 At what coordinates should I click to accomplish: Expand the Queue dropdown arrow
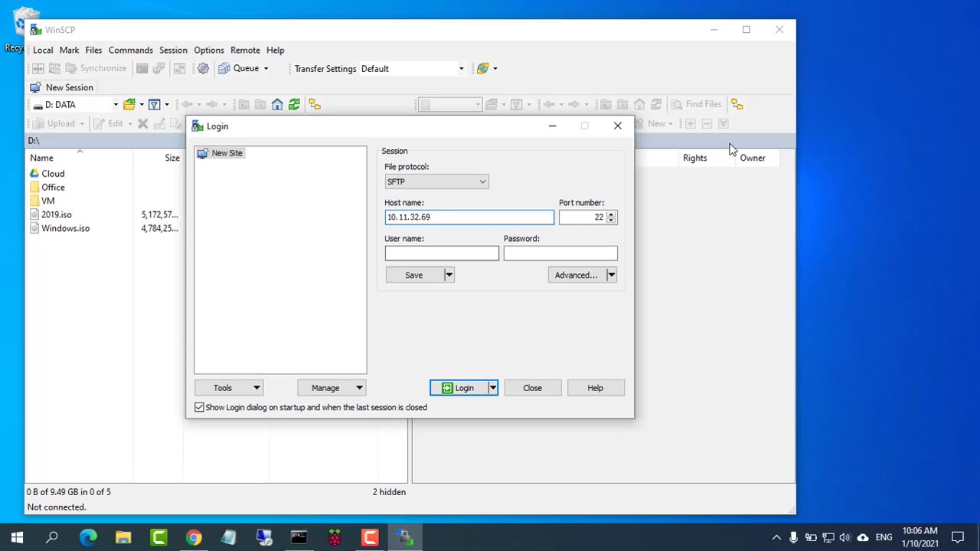[x=266, y=68]
